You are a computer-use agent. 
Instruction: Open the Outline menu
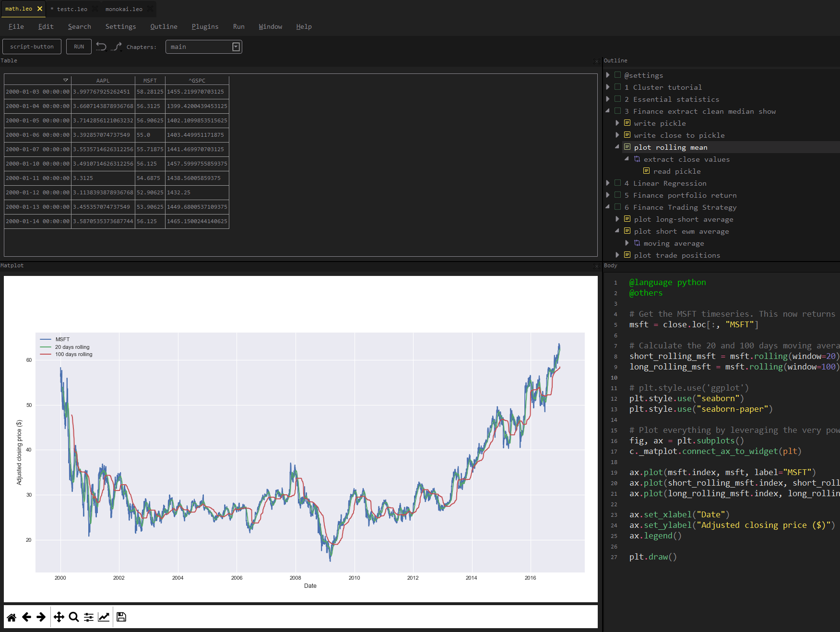tap(164, 26)
